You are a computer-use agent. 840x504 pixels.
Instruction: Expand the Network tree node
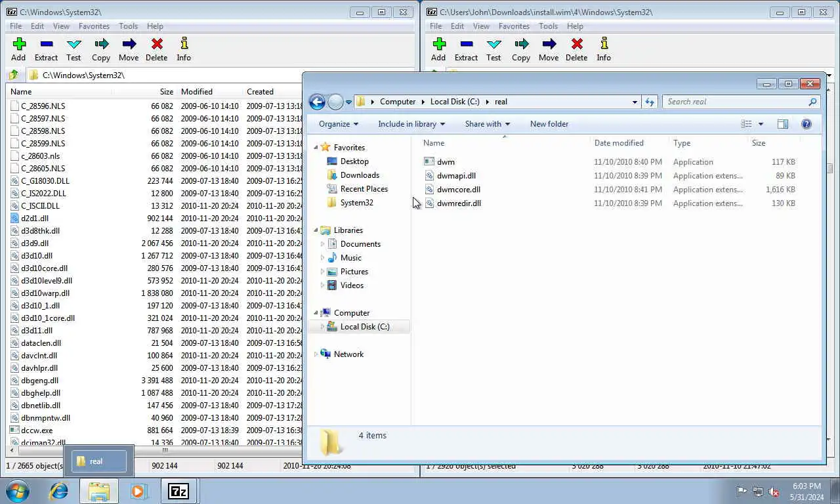pyautogui.click(x=316, y=354)
